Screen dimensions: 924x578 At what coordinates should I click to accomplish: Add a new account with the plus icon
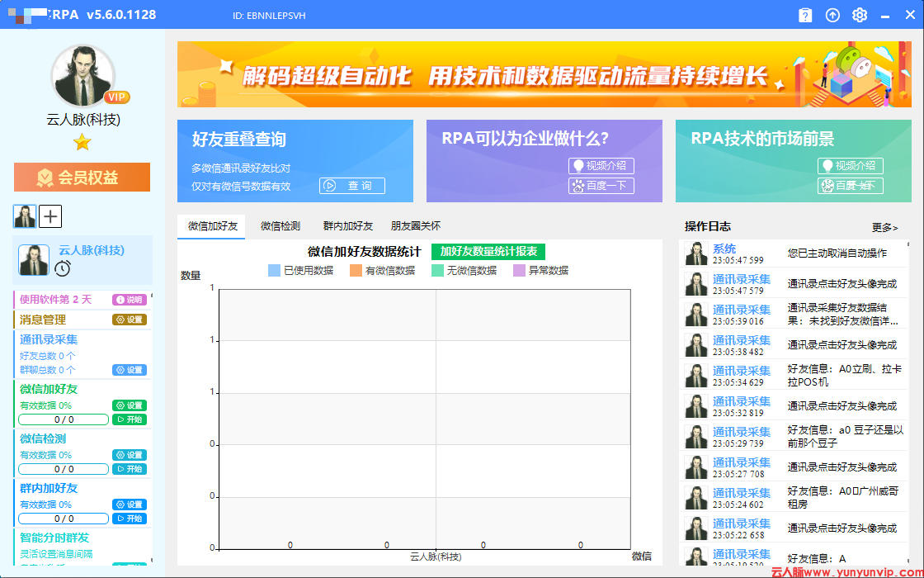click(50, 216)
